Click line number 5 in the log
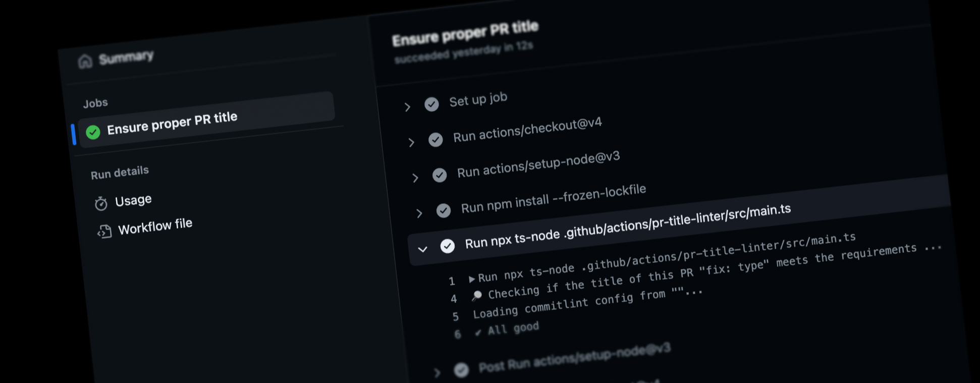 [x=456, y=316]
